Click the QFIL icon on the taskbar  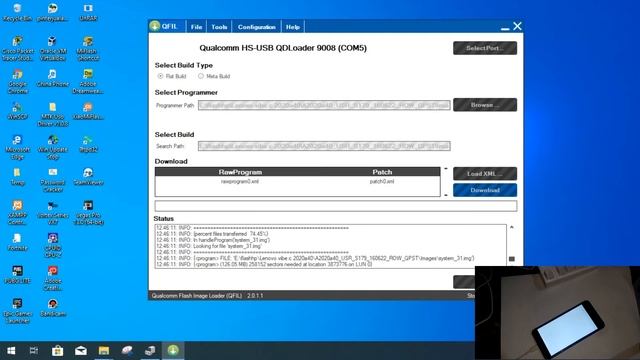pos(173,351)
